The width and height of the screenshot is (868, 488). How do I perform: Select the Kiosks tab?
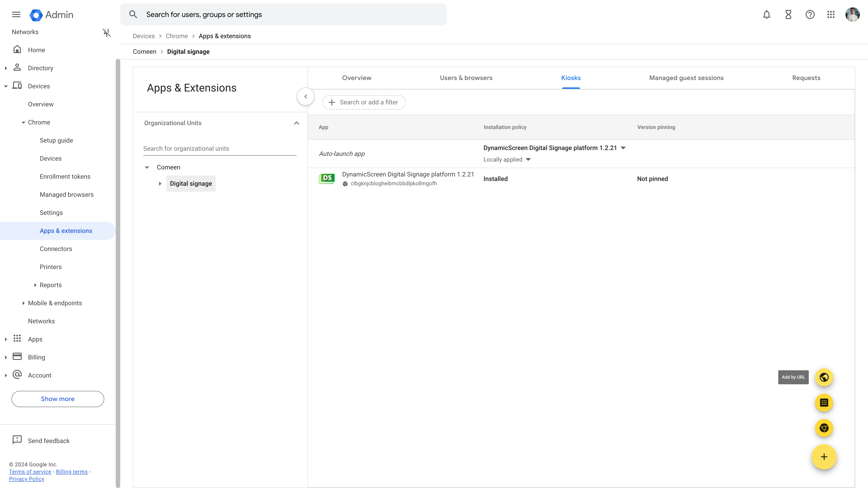point(571,78)
